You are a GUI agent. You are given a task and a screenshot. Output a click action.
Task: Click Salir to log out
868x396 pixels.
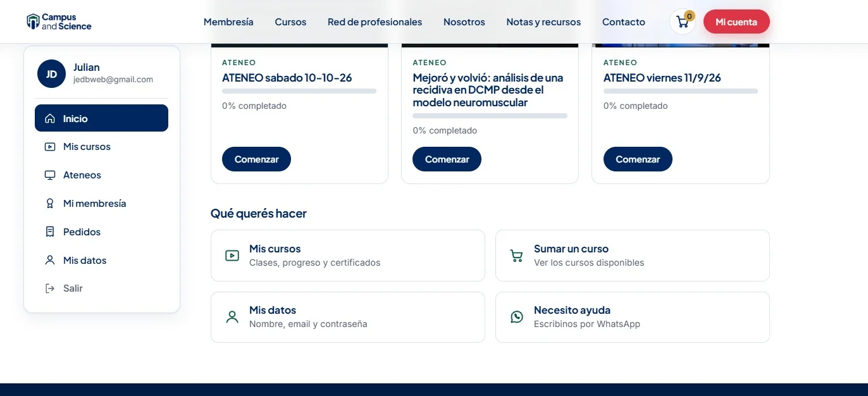[x=101, y=288]
